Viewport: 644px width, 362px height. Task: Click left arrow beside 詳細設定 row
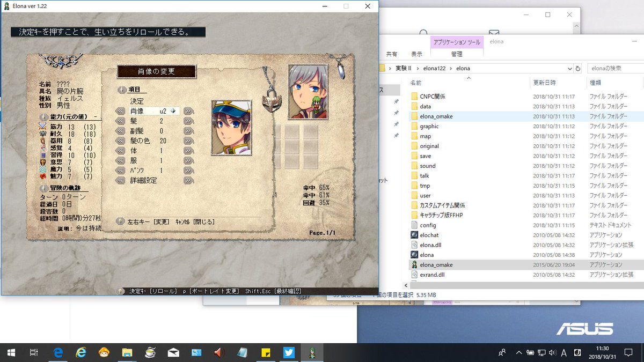[120, 181]
